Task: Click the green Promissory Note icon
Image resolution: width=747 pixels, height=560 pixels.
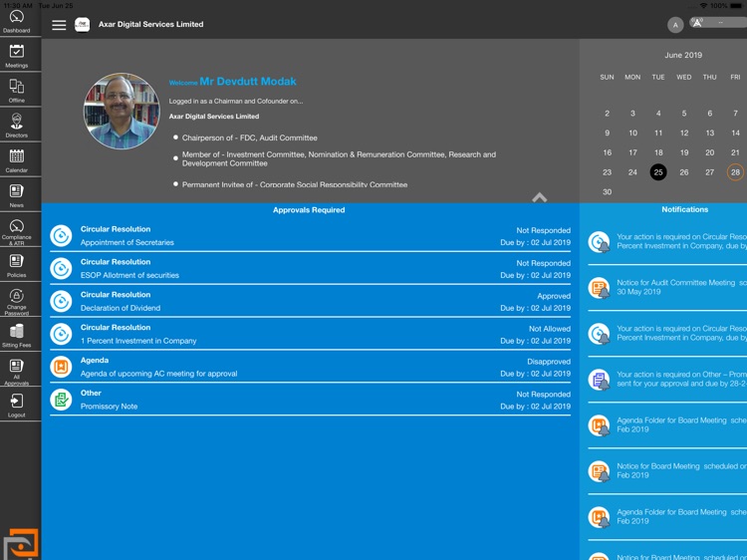Action: (61, 400)
